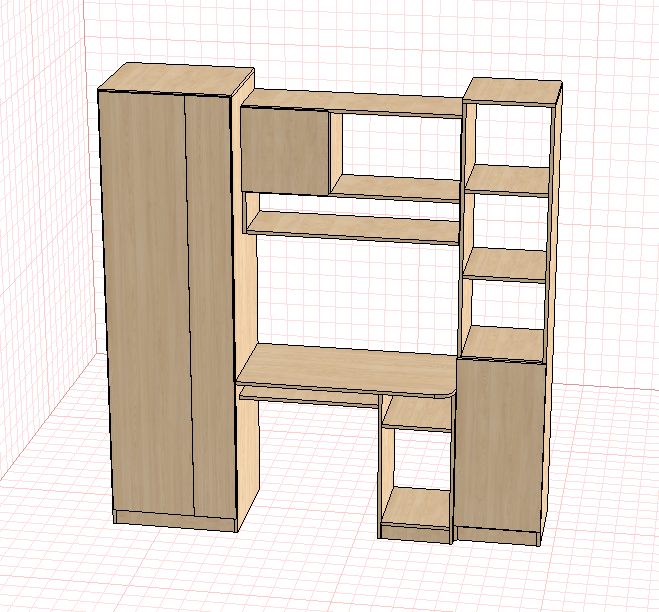Select the pull-out keyboard tray under the desk
The image size is (659, 612).
coord(309,397)
